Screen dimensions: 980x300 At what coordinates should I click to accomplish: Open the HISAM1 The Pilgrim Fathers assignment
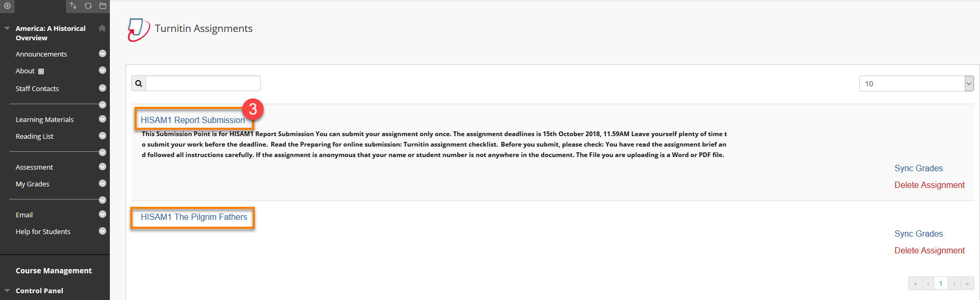click(x=194, y=217)
